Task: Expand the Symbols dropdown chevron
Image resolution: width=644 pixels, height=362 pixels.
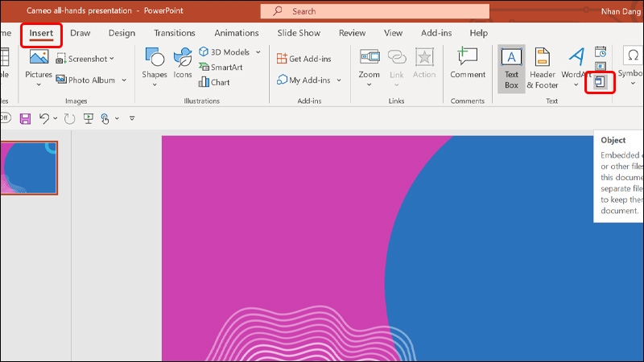Action: (633, 84)
